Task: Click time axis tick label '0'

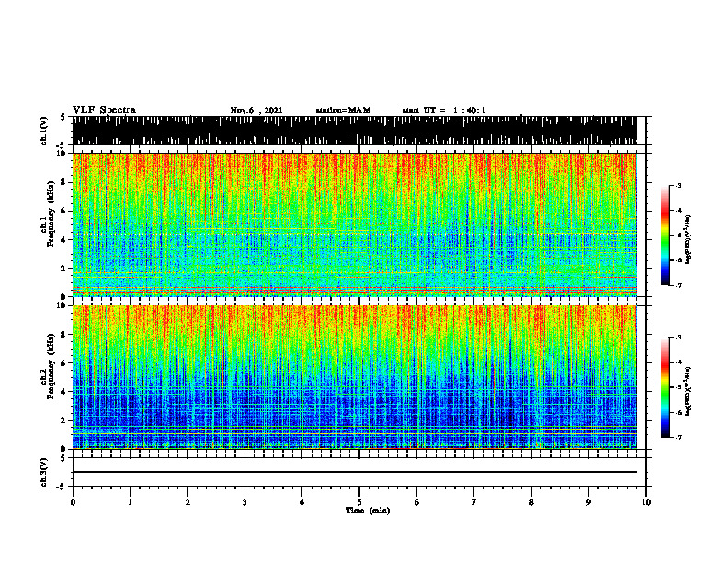Action: (x=73, y=502)
